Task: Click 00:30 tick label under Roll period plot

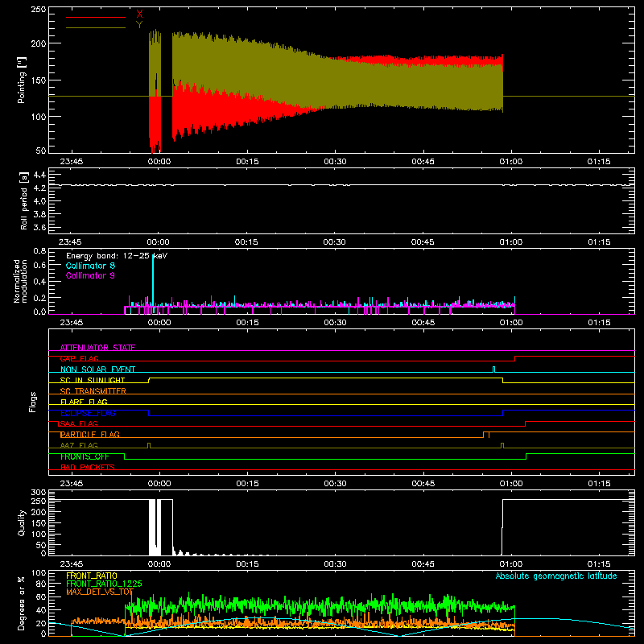Action: [x=334, y=242]
